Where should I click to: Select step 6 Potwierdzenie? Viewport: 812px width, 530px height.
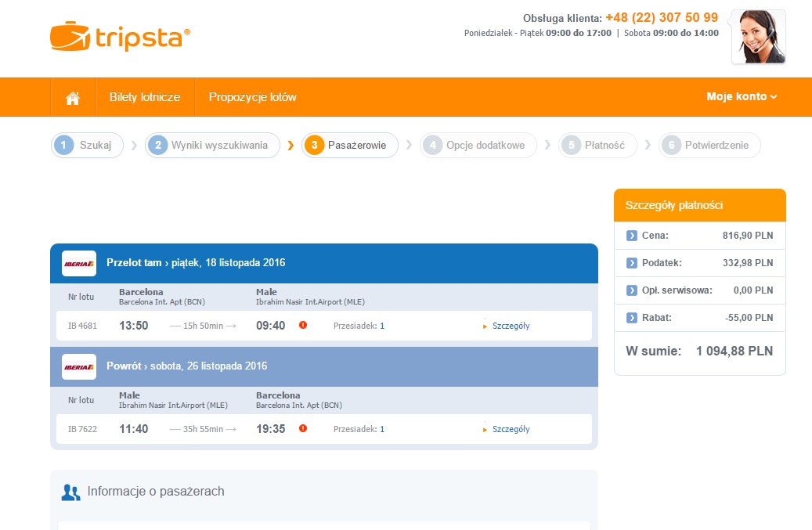[x=709, y=146]
